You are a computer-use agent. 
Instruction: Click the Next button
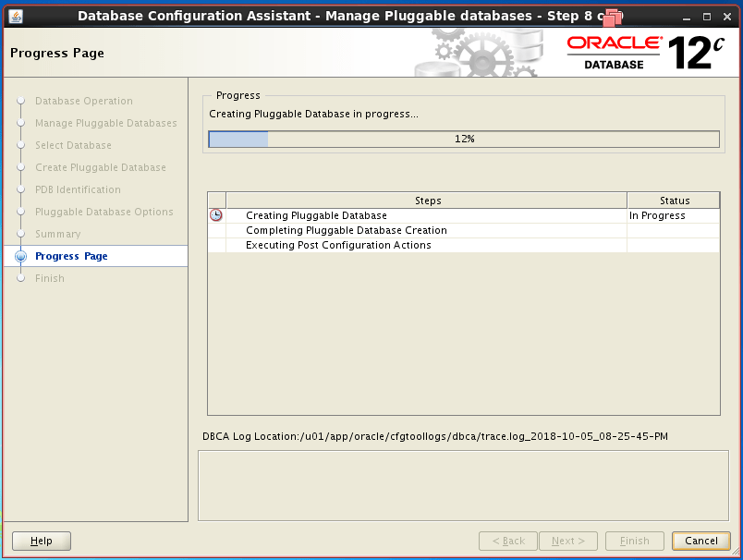point(567,541)
